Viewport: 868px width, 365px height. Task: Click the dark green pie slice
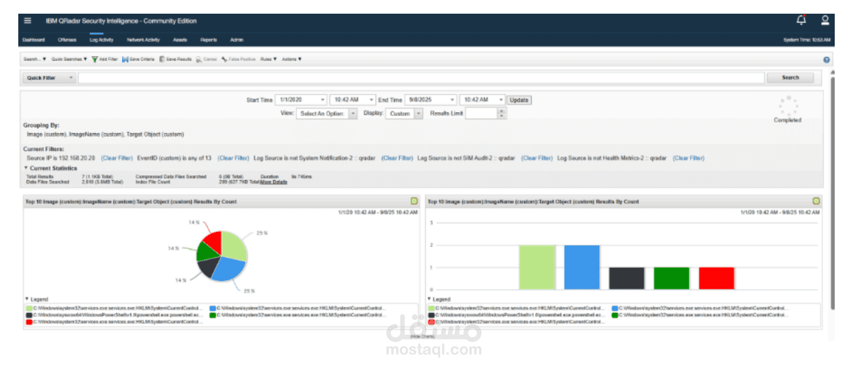(205, 252)
